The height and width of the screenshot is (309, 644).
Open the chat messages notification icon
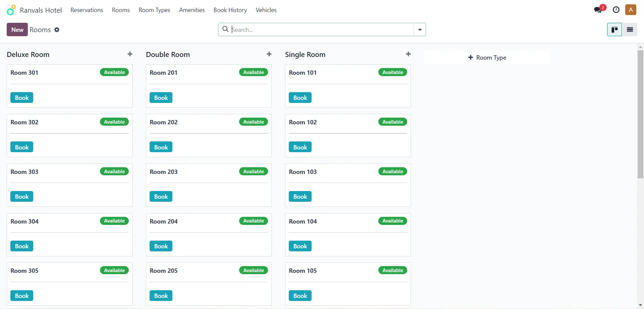click(x=598, y=10)
